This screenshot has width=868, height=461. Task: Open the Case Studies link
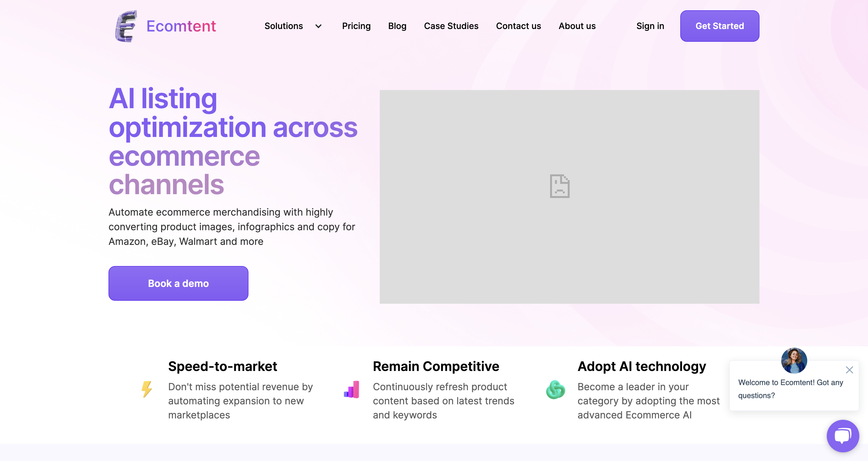(x=451, y=26)
